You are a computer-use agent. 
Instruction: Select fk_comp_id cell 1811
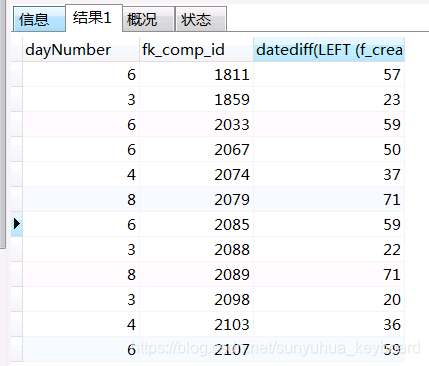point(196,74)
